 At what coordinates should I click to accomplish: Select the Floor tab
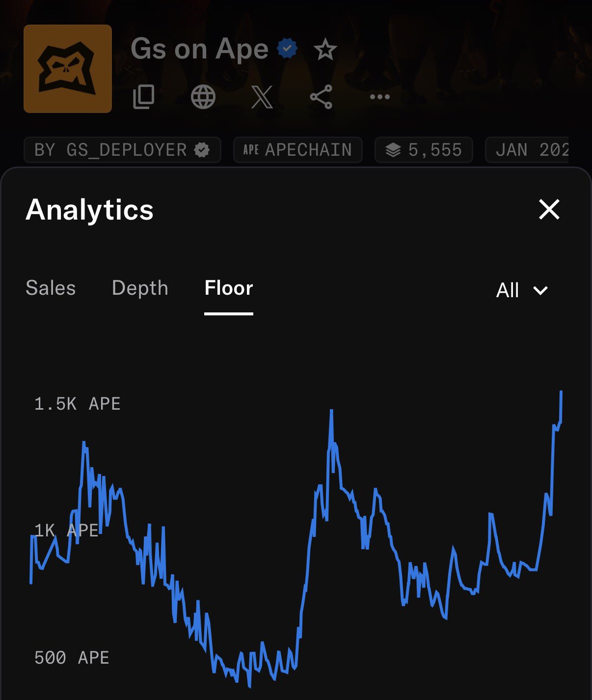[229, 288]
